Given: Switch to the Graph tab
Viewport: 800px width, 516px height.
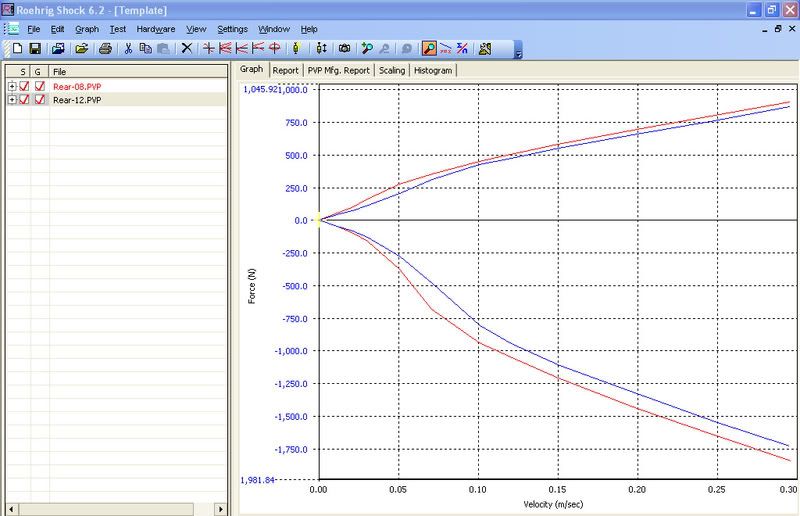Looking at the screenshot, I should pyautogui.click(x=252, y=69).
